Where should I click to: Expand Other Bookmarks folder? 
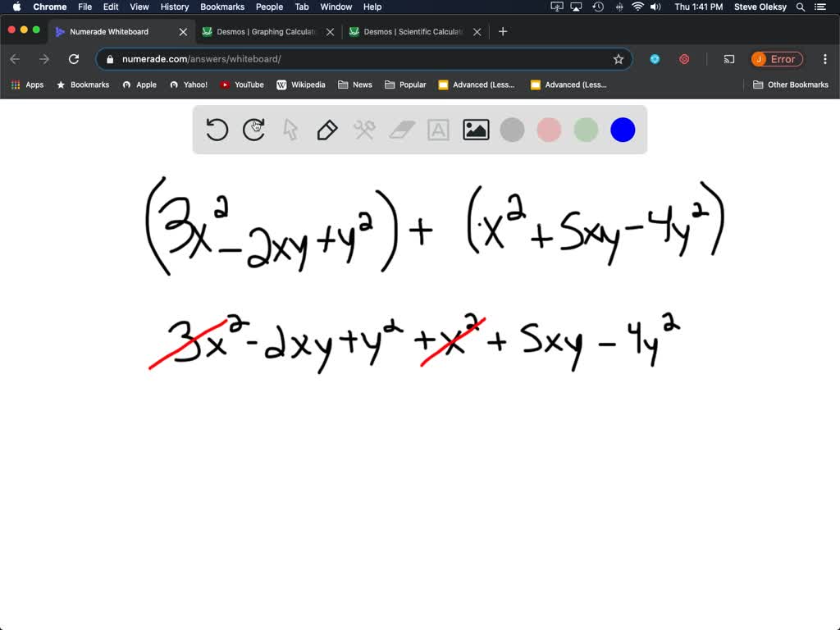[x=790, y=84]
